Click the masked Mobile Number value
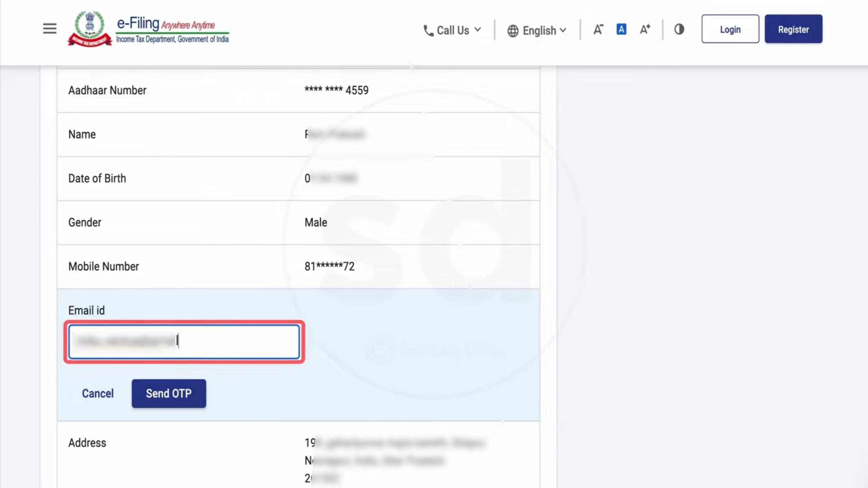868x488 pixels. (329, 267)
